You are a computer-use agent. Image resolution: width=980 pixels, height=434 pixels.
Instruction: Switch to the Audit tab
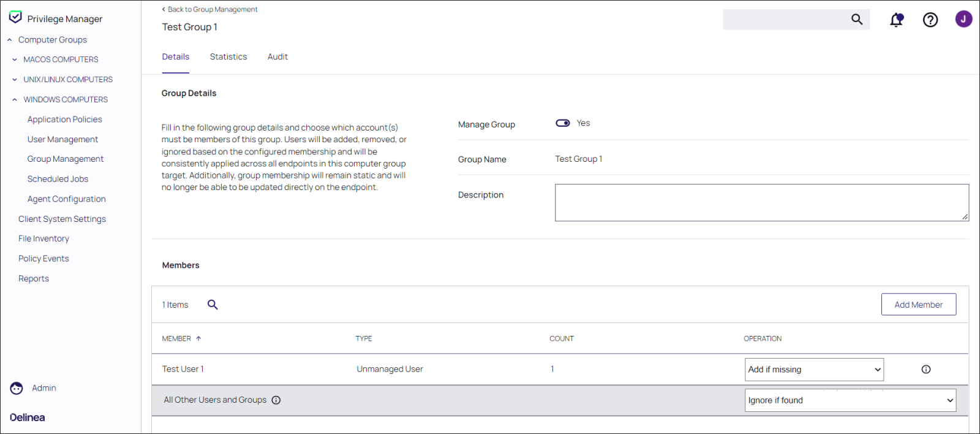(x=277, y=56)
